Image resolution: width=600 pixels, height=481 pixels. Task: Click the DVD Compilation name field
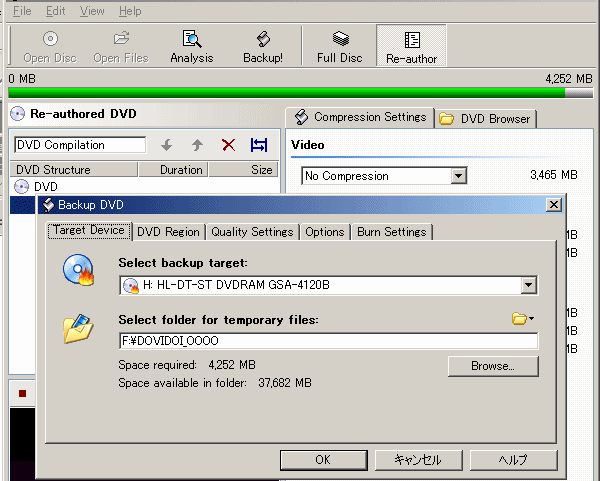pyautogui.click(x=80, y=145)
